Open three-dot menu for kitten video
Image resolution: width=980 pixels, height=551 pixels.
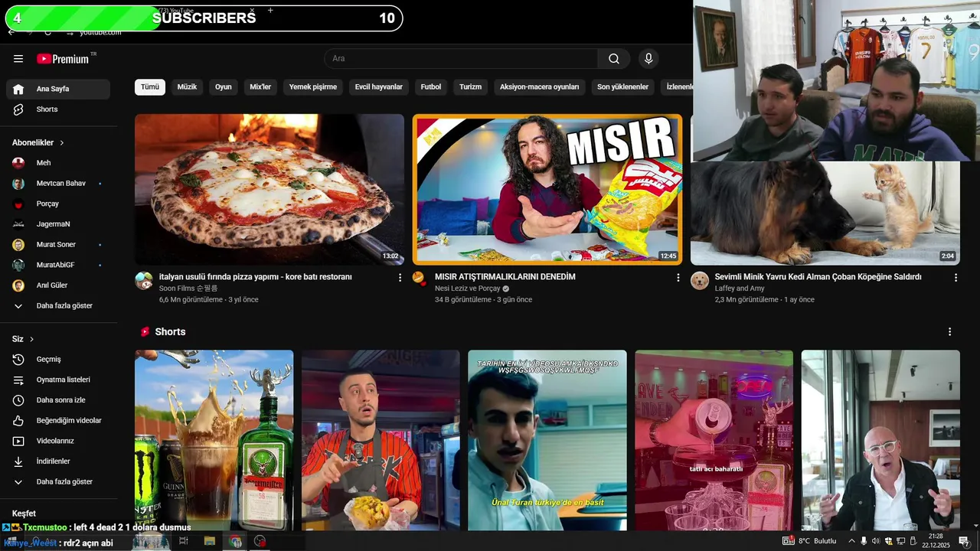click(x=955, y=278)
